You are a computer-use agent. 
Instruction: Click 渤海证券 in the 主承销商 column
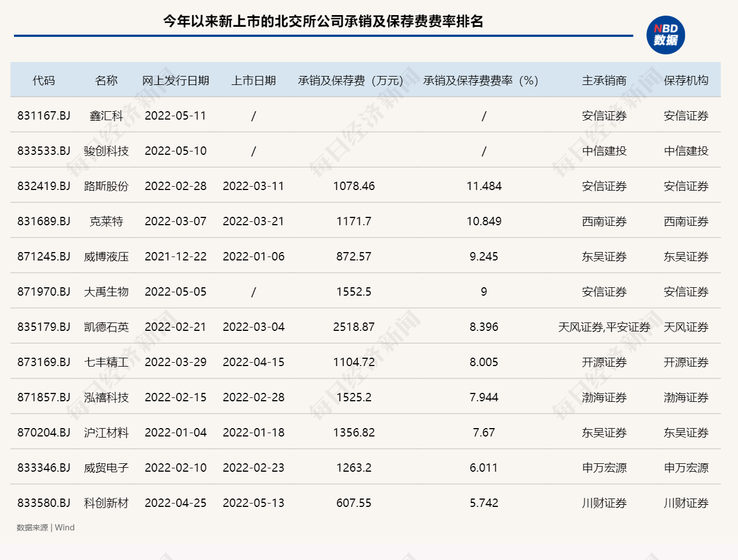604,397
